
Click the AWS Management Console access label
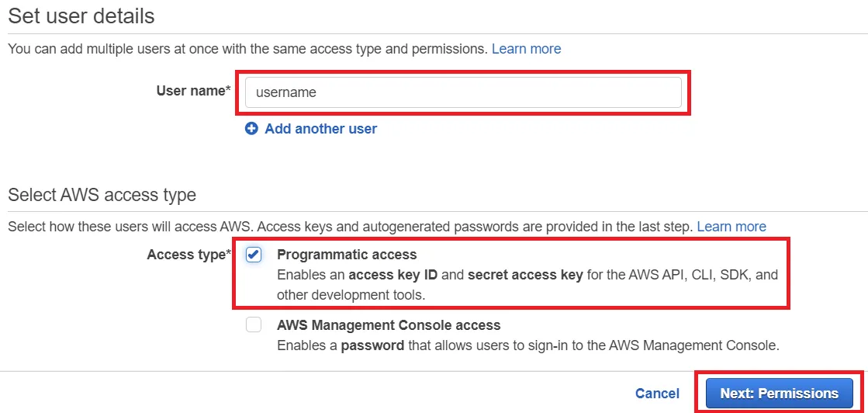389,325
